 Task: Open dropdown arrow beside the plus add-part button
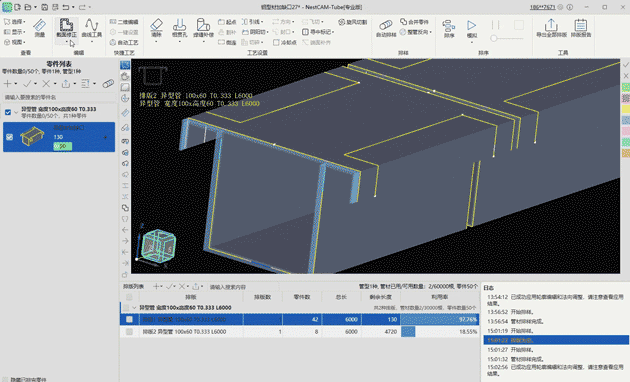(16, 84)
